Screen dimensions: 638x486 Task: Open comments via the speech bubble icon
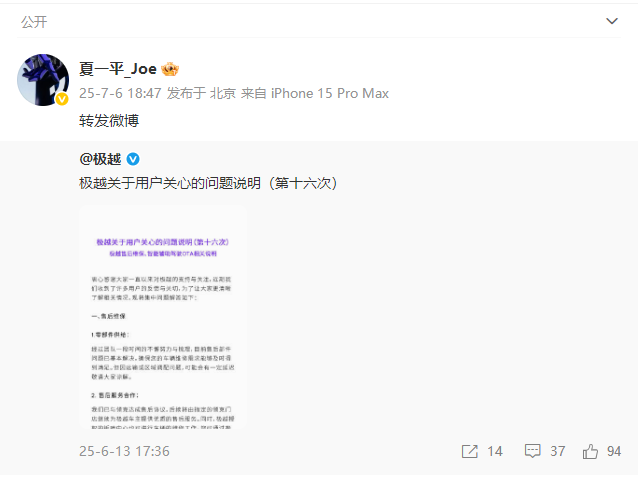pyautogui.click(x=533, y=451)
